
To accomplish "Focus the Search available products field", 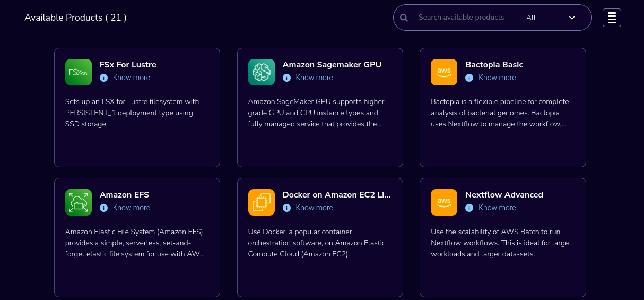I will [462, 18].
